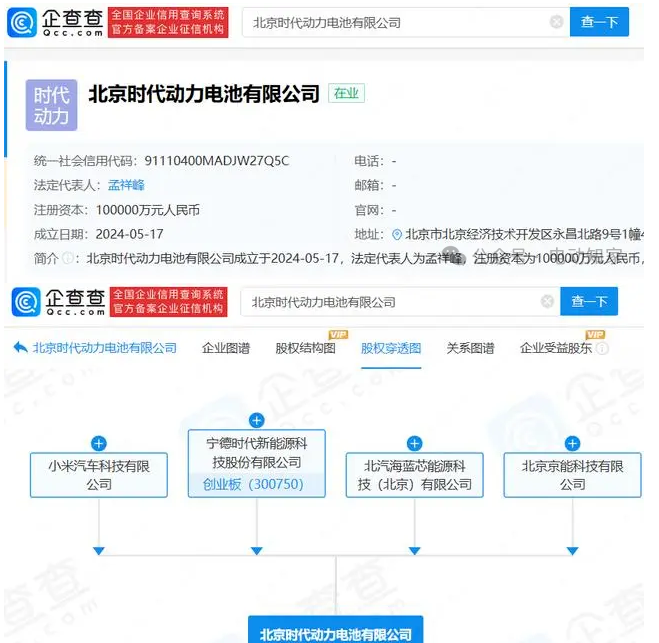The image size is (659, 643).
Task: Click the 时代动力 company logo thumbnail
Action: (51, 105)
